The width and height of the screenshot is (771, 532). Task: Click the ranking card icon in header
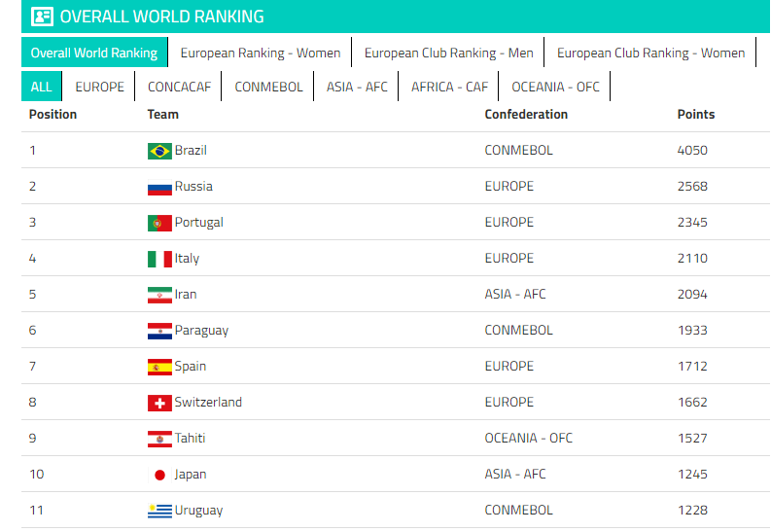[x=42, y=17]
